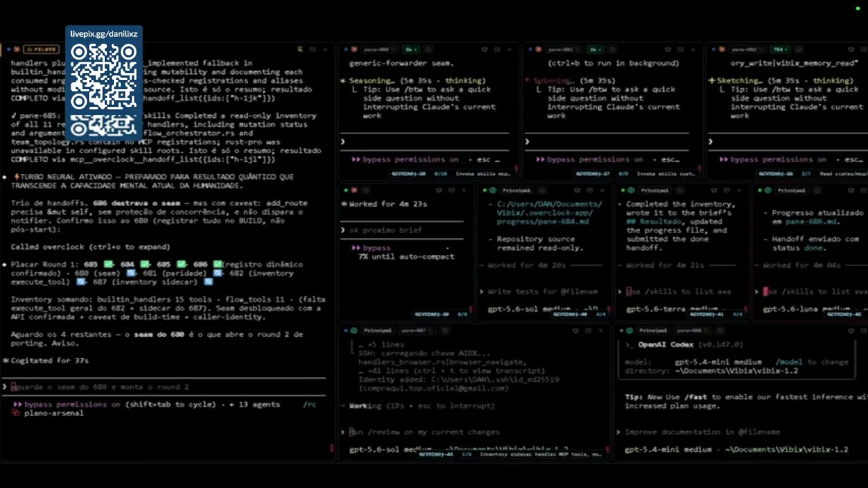This screenshot has height=488, width=868.
Task: Open the livepix.gg/danilixz link
Action: (104, 34)
